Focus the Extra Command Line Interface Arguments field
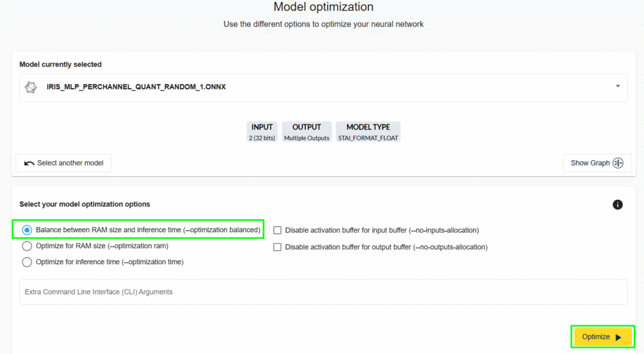The image size is (644, 354). click(x=323, y=292)
